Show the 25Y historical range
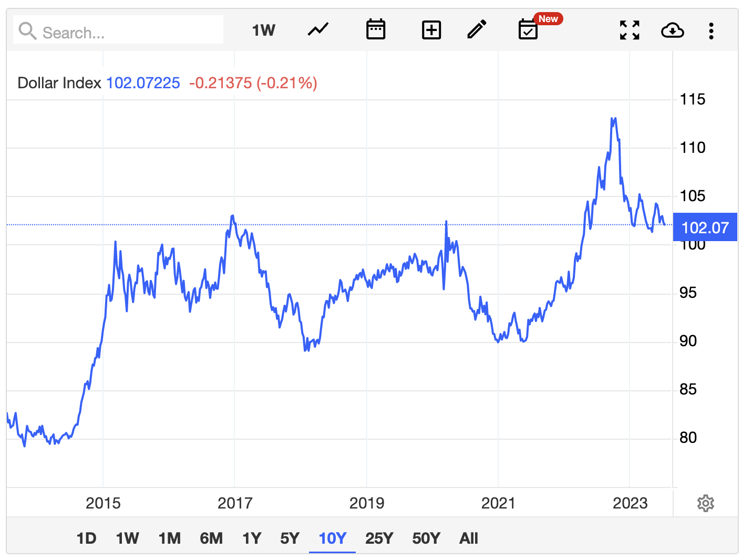The width and height of the screenshot is (742, 560). click(x=379, y=538)
